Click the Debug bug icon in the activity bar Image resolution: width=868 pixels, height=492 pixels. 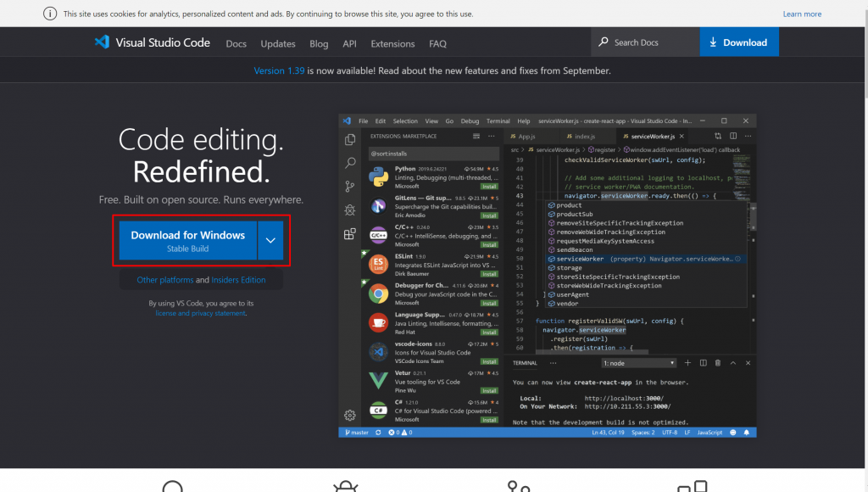tap(350, 210)
